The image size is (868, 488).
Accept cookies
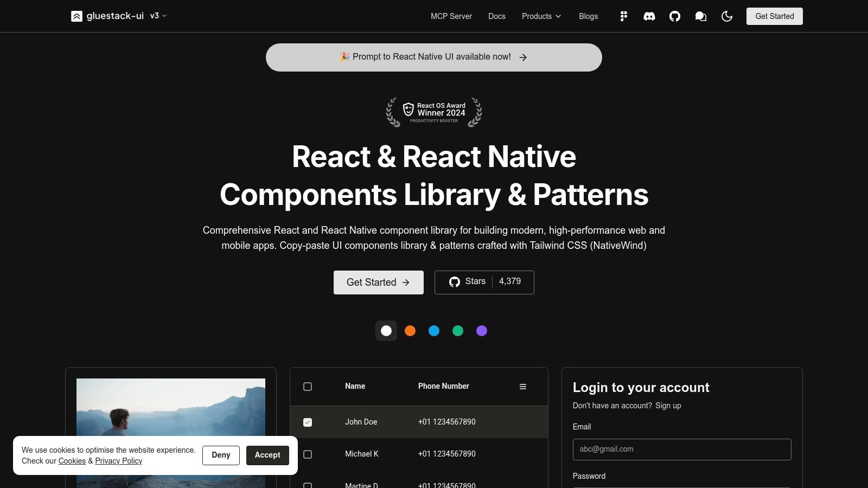267,455
